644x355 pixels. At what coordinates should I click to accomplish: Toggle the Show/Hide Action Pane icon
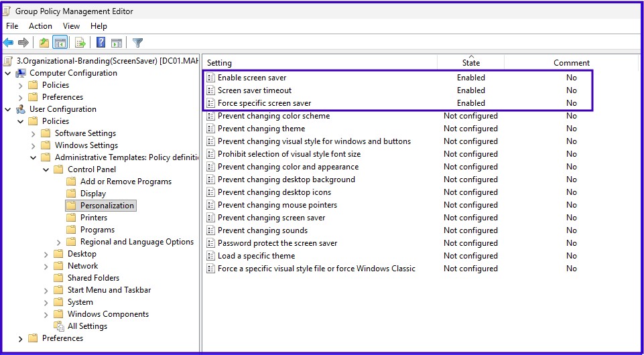pos(116,43)
